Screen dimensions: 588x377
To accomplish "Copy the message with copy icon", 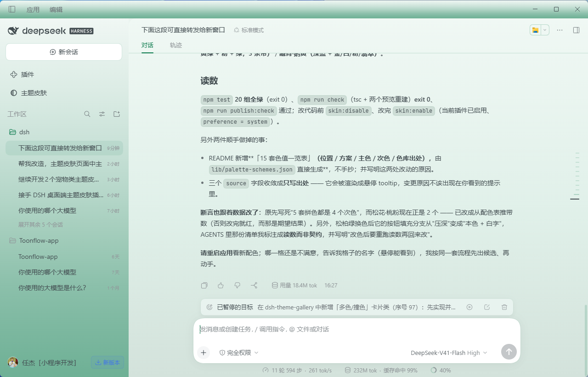I will coord(204,286).
